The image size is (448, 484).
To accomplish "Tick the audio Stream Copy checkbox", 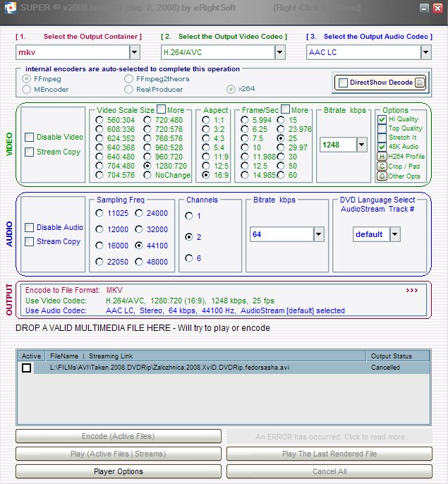I will tap(30, 241).
